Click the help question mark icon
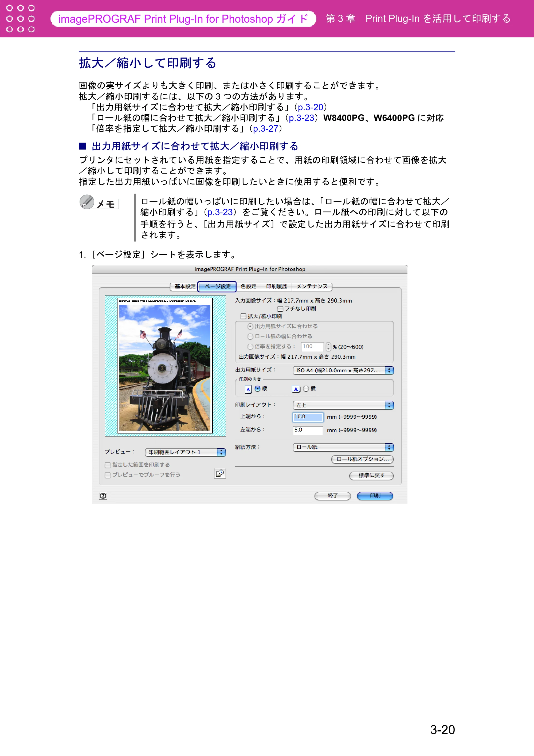The width and height of the screenshot is (534, 756). 103,496
